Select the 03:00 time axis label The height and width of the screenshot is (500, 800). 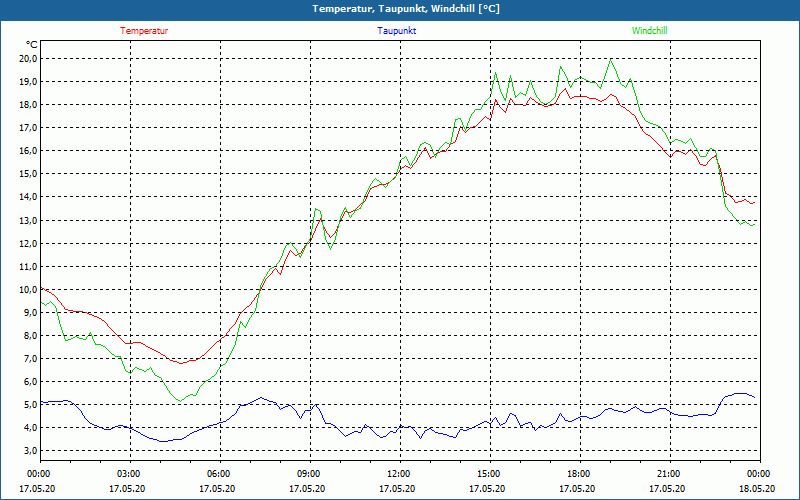tap(129, 474)
